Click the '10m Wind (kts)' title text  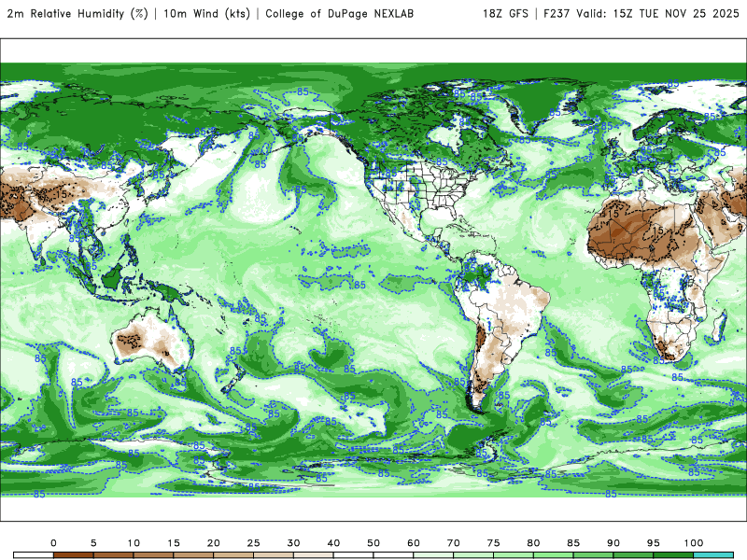(206, 14)
